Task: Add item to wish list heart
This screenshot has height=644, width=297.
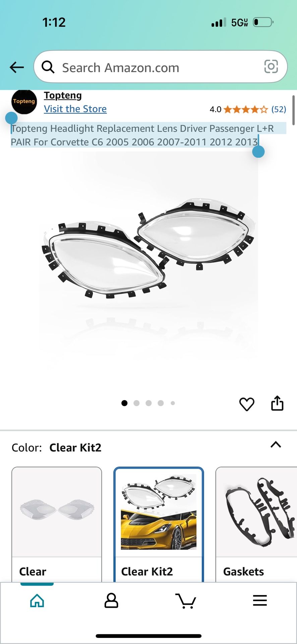Action: (x=247, y=404)
